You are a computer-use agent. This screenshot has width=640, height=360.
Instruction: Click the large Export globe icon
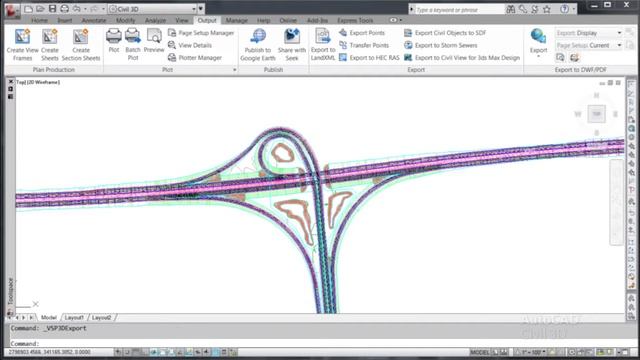point(538,36)
